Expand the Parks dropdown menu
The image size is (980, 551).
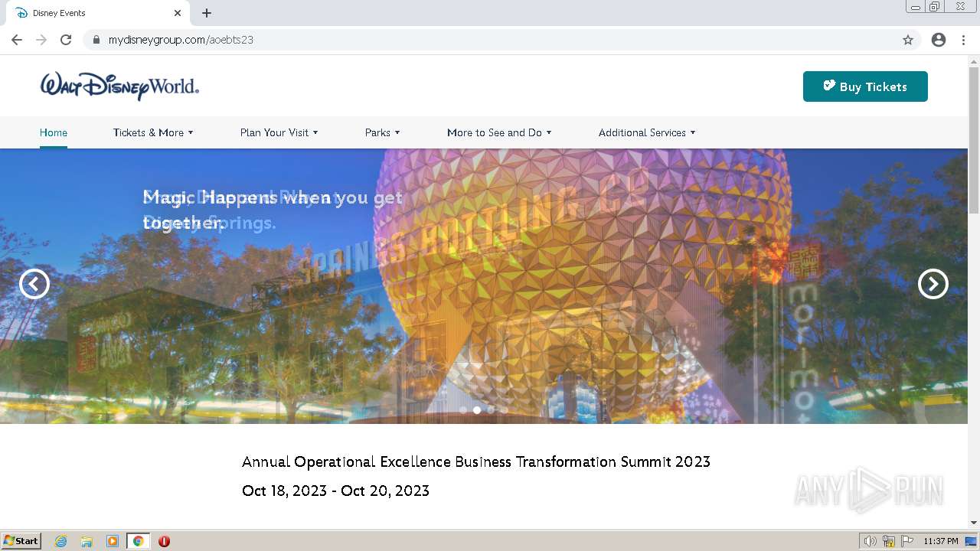coord(382,132)
